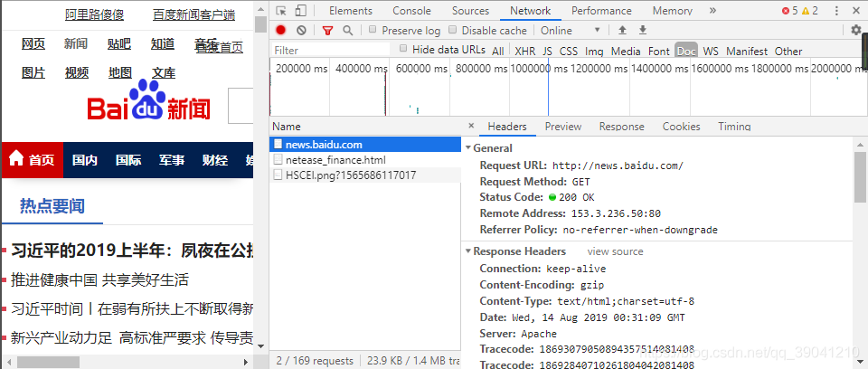The image size is (868, 369).
Task: Click the Baidu News logo
Action: point(149,101)
